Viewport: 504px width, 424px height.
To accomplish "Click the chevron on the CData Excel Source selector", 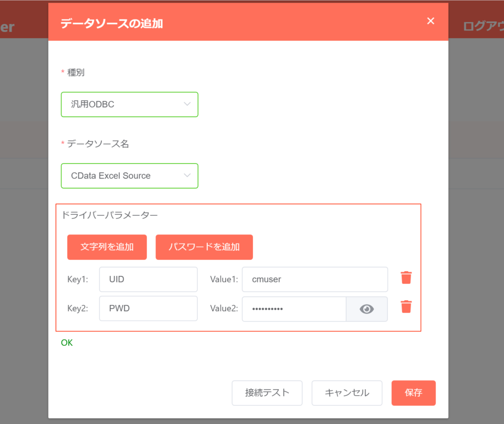I will tap(187, 176).
